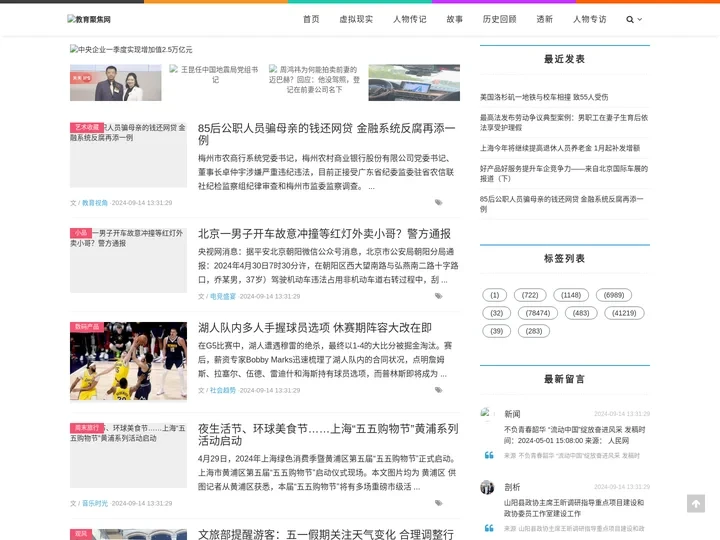The image size is (720, 540).
Task: Open 人物传记 menu item
Action: tap(410, 19)
